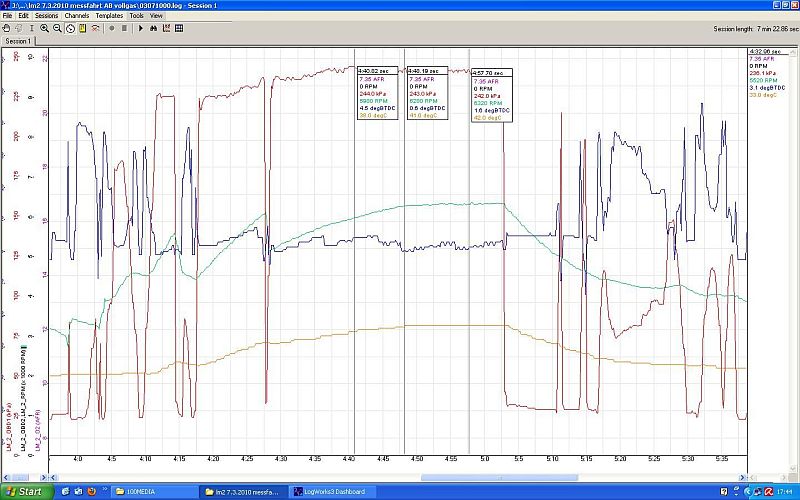Click the Session length readout
The image size is (800, 500).
pyautogui.click(x=754, y=29)
